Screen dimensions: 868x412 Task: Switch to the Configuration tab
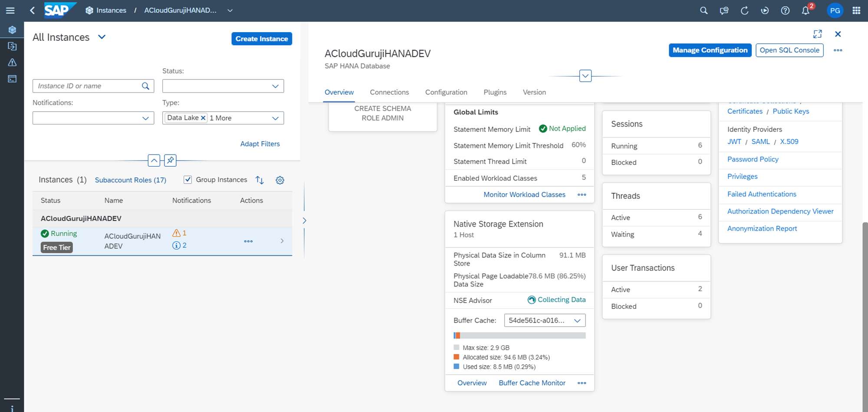pyautogui.click(x=446, y=92)
